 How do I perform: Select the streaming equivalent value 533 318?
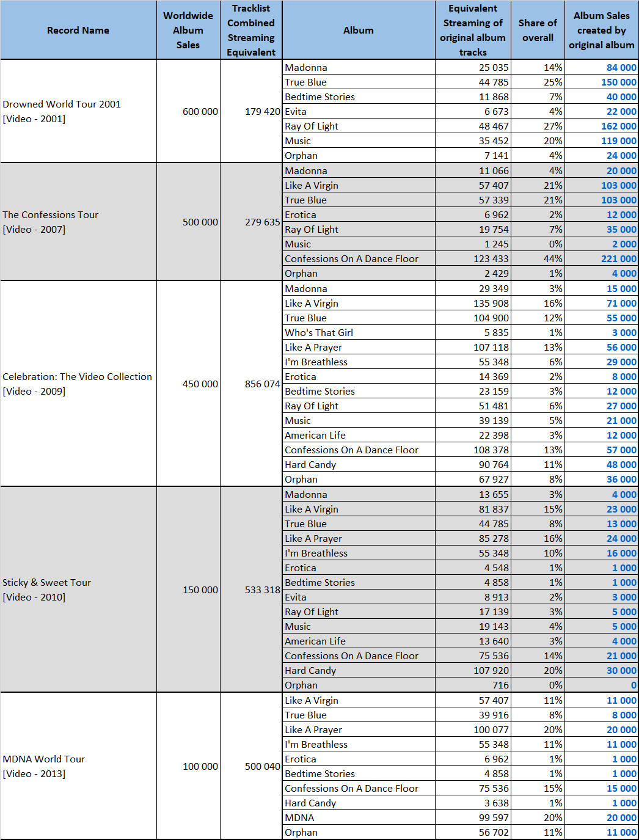coord(251,590)
